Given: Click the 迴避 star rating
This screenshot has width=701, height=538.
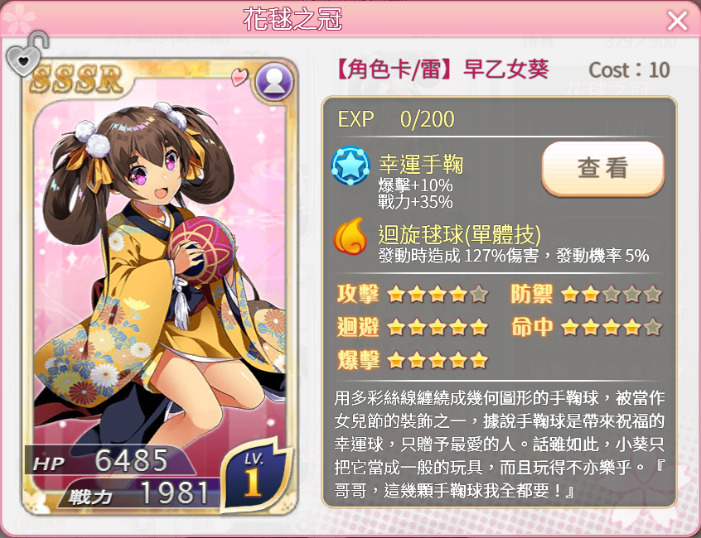Looking at the screenshot, I should tap(437, 327).
